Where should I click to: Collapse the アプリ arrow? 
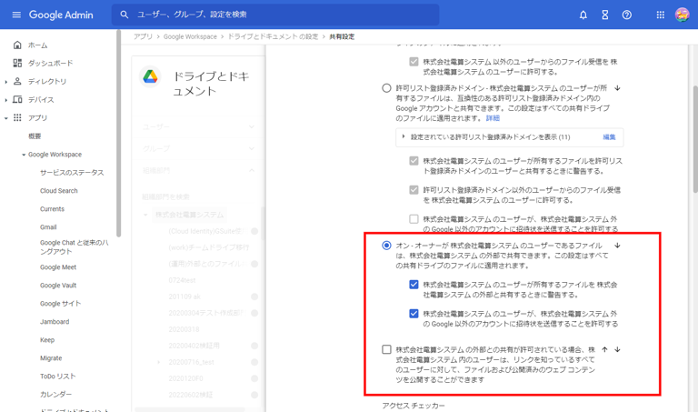click(x=6, y=118)
